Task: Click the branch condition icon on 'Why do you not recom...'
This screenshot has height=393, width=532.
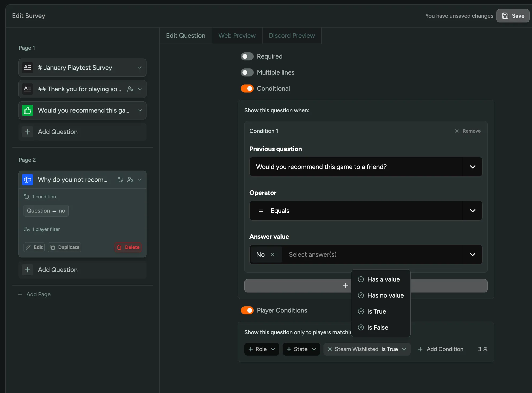Action: [121, 180]
